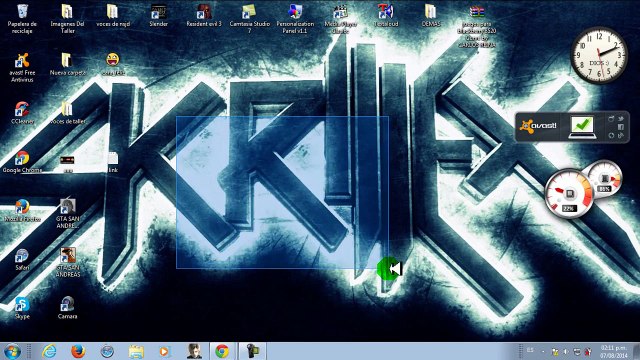
Task: Click the avast! gadget logo
Action: click(x=538, y=126)
